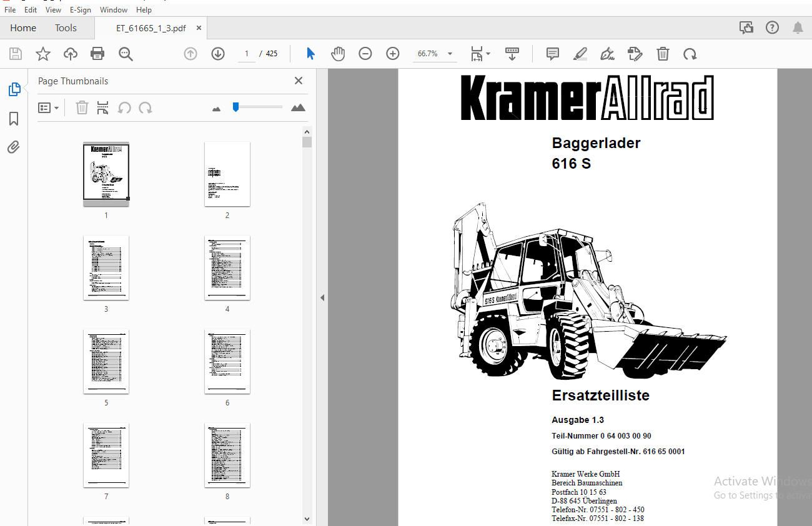Image resolution: width=812 pixels, height=526 pixels.
Task: Open Attachments paperclip icon
Action: coord(14,147)
